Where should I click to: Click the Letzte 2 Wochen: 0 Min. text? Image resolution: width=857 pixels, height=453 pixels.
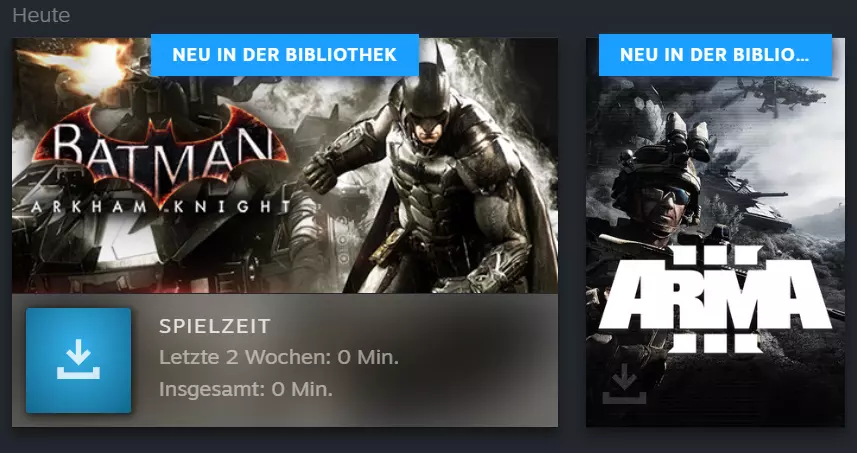(279, 358)
